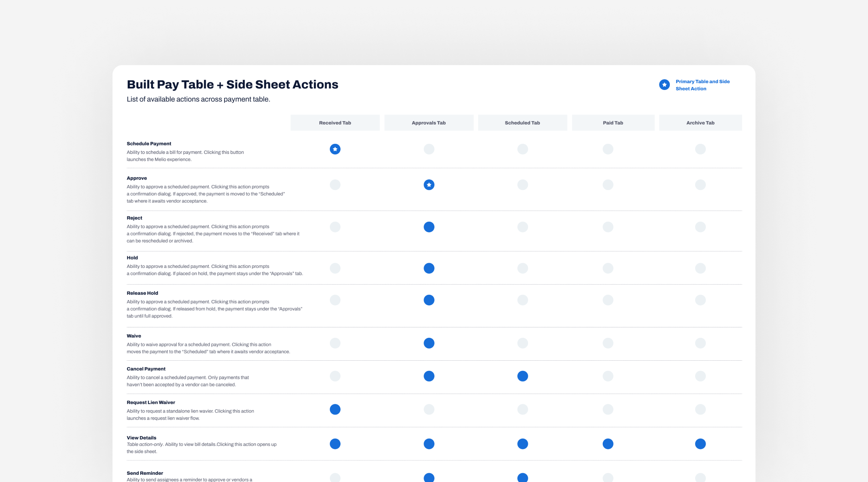The image size is (868, 482).
Task: Click grey Schedule Payment dot under Paid Tab
Action: [608, 149]
